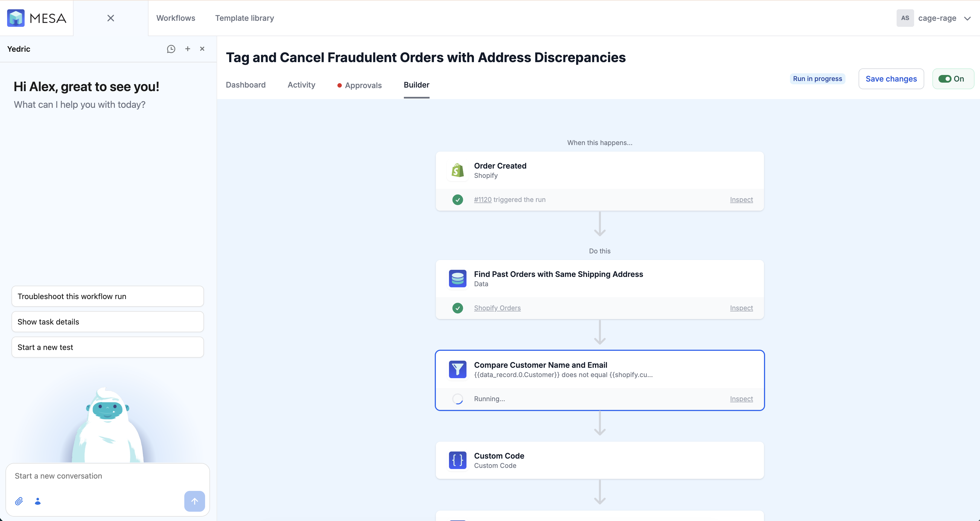
Task: Click Troubleshoot this workflow run suggestion
Action: [x=108, y=296]
